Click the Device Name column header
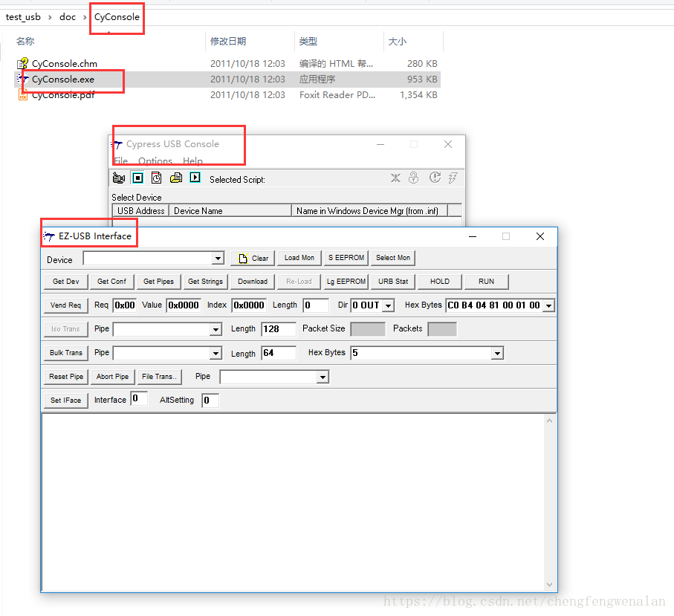Screen dimensions: 674x616 click(x=230, y=210)
